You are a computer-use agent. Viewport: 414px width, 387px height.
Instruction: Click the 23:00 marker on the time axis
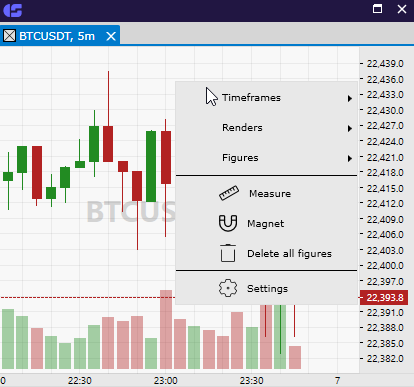click(x=166, y=380)
